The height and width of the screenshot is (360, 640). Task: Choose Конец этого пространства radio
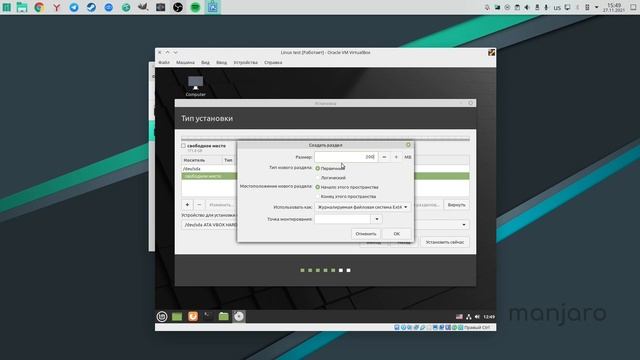point(318,196)
